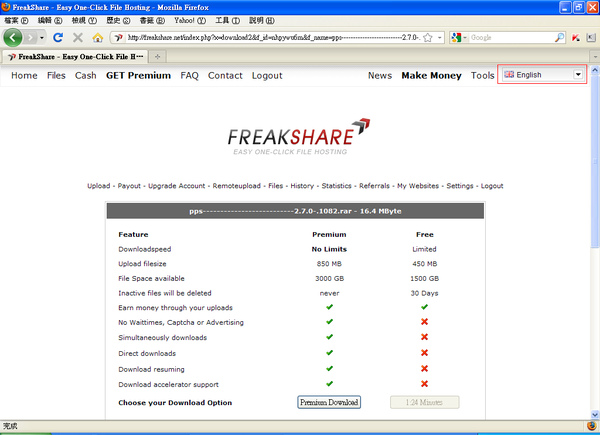Click the Make Money link
Viewport: 600px width, 435px height.
pos(431,76)
